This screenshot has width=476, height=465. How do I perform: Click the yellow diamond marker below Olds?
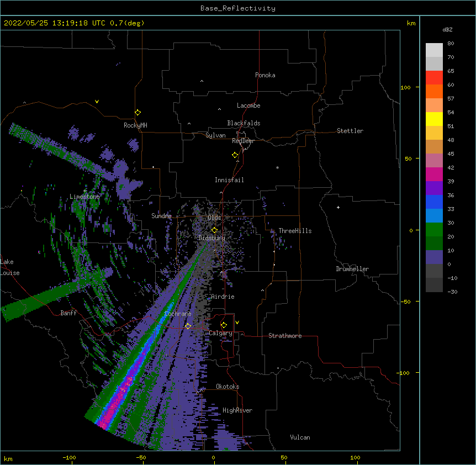(214, 230)
